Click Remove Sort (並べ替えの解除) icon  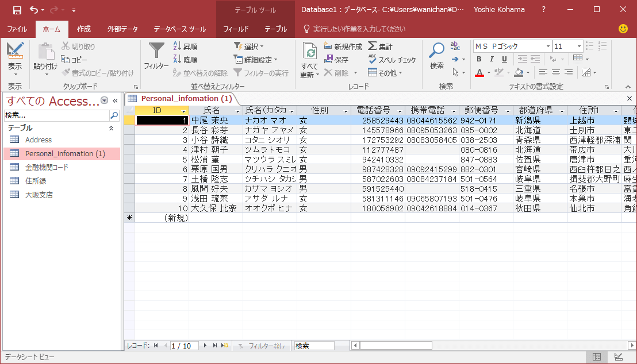177,73
